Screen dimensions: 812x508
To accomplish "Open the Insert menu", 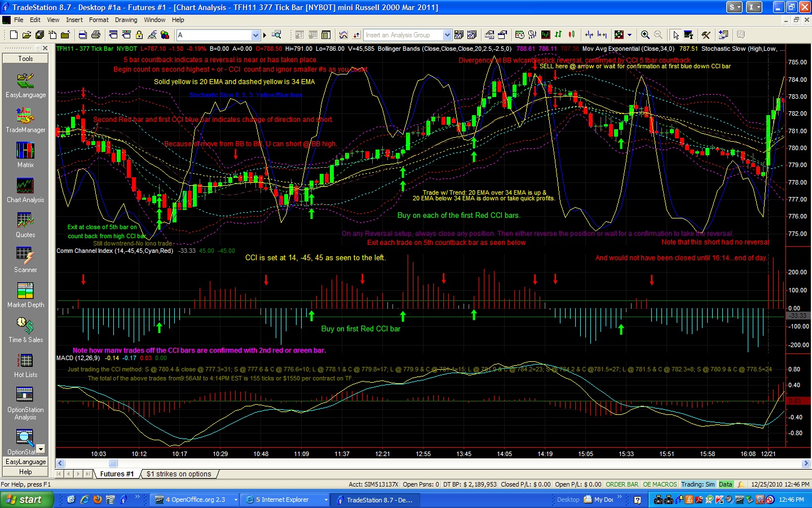I will point(74,20).
